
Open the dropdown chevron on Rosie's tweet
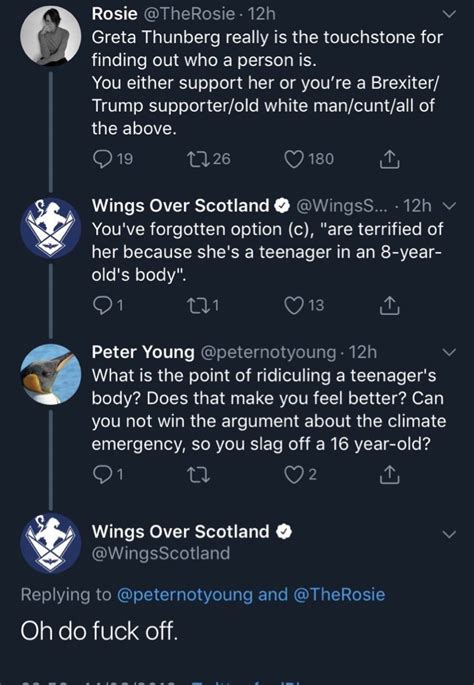449,14
